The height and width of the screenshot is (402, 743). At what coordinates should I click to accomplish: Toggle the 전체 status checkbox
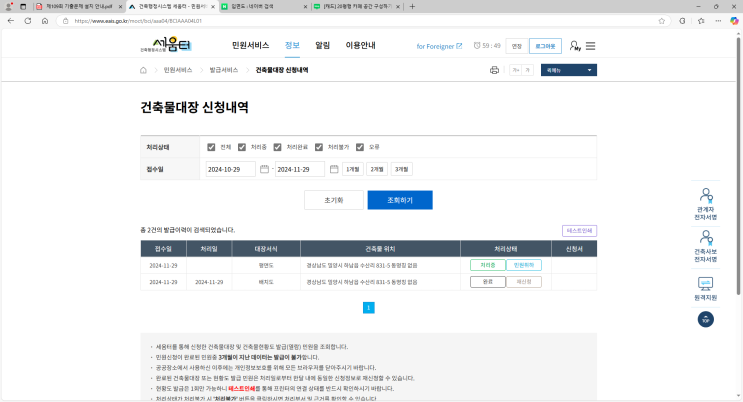[211, 147]
